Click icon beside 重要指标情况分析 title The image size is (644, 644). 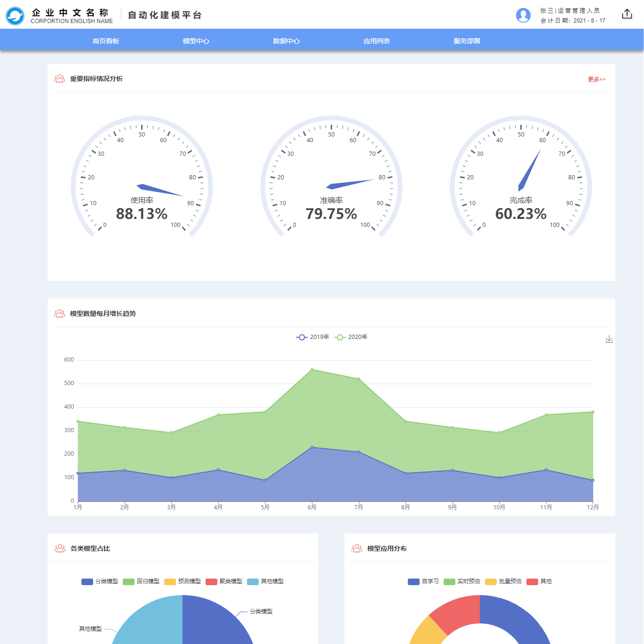tap(60, 79)
